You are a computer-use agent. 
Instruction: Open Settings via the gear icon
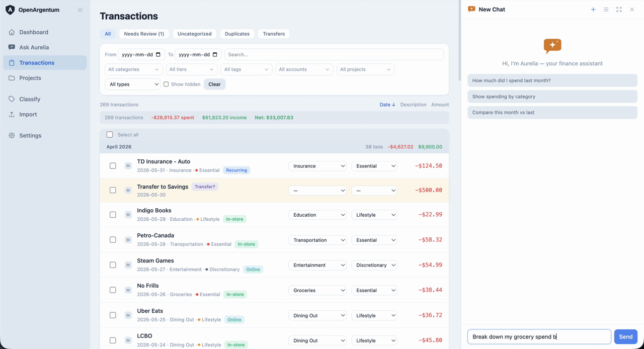pos(12,135)
